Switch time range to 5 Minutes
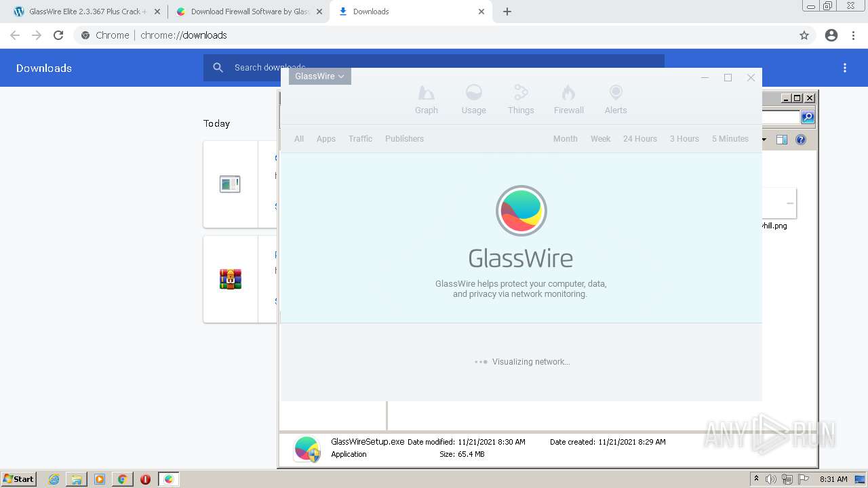 (x=730, y=139)
